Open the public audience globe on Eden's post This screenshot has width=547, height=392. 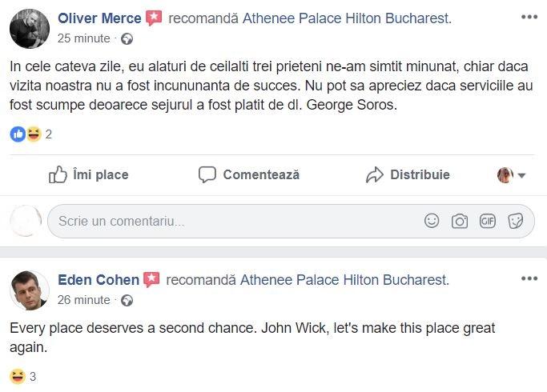[127, 301]
